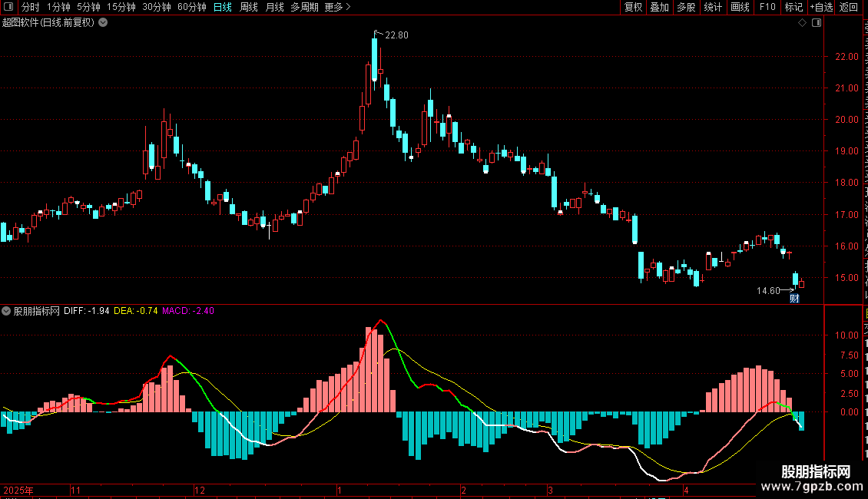Add stock with +自选 button
The width and height of the screenshot is (868, 499).
[821, 7]
